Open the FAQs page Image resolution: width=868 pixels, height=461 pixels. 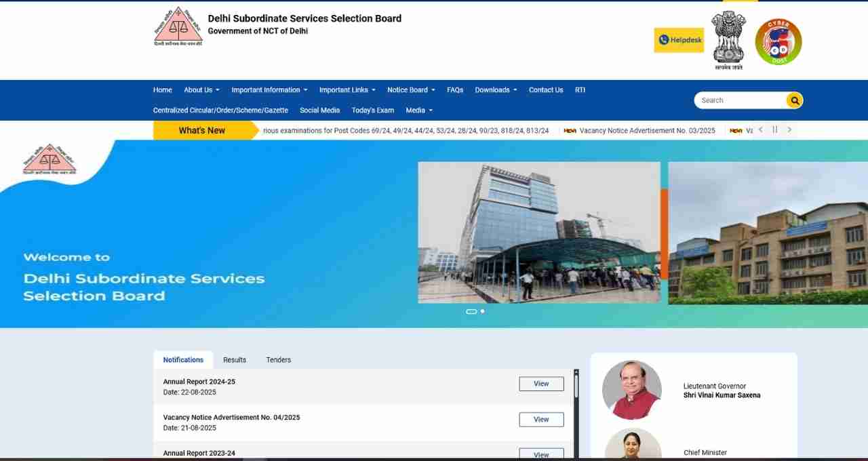455,89
